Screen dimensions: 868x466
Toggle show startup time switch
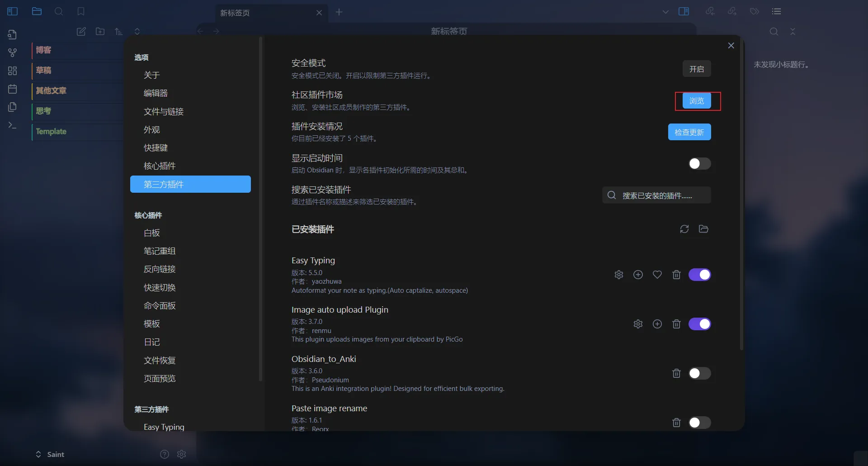699,163
